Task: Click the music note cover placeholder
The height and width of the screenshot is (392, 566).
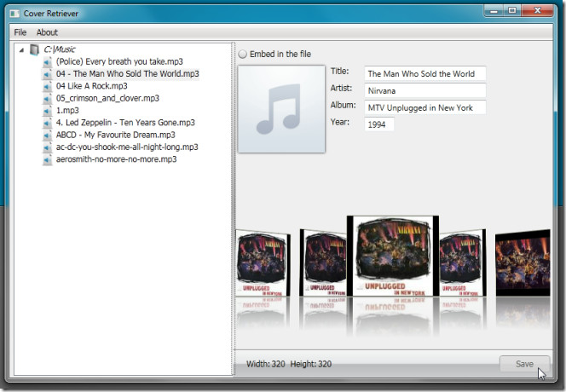Action: point(281,109)
